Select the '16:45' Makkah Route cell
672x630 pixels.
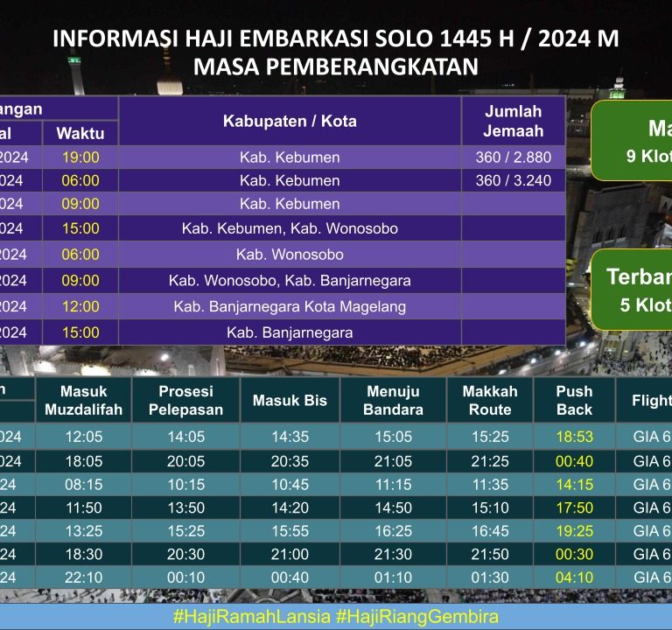[x=490, y=530]
